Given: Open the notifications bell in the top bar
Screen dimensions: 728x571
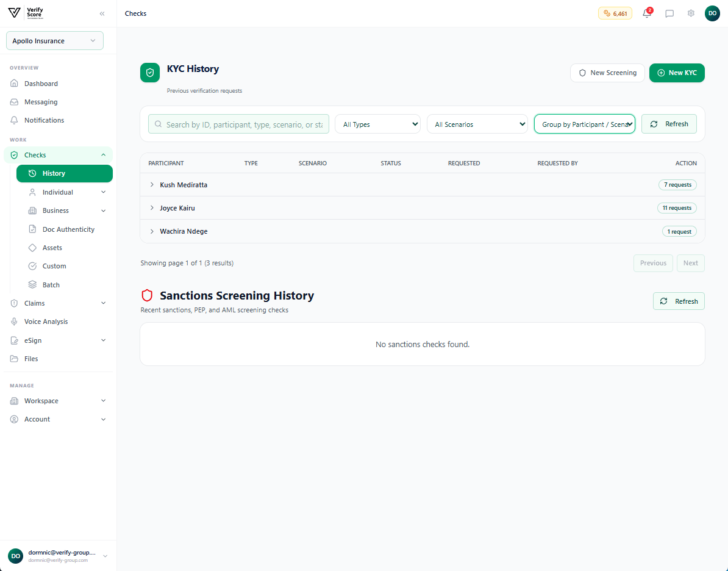Looking at the screenshot, I should [647, 13].
